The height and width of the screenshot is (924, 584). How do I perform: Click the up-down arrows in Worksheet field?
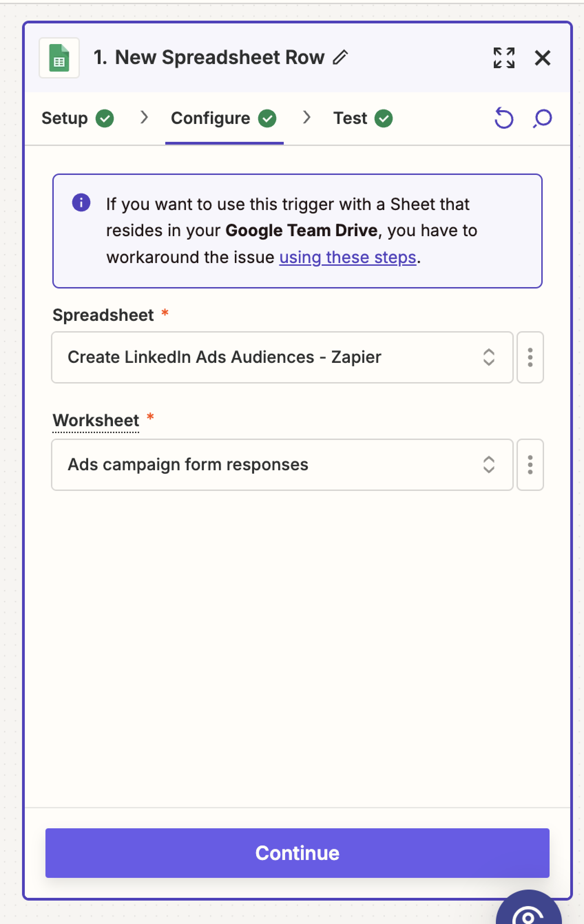click(x=489, y=465)
